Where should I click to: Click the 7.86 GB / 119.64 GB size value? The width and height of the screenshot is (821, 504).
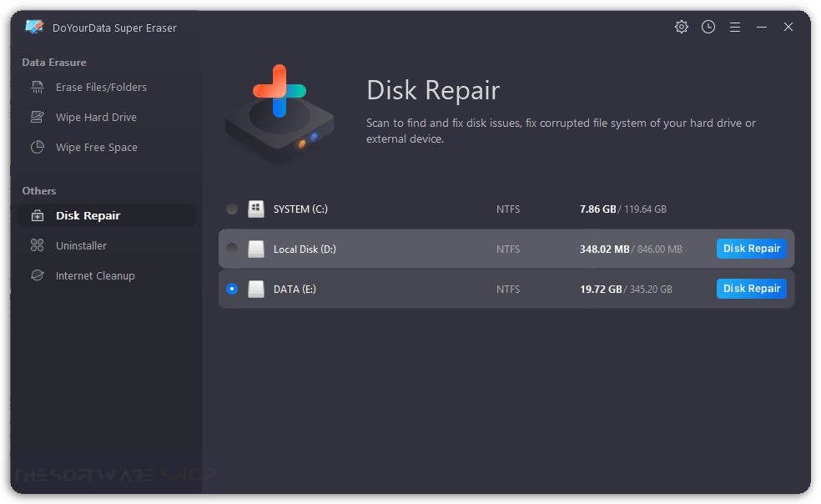(x=623, y=209)
